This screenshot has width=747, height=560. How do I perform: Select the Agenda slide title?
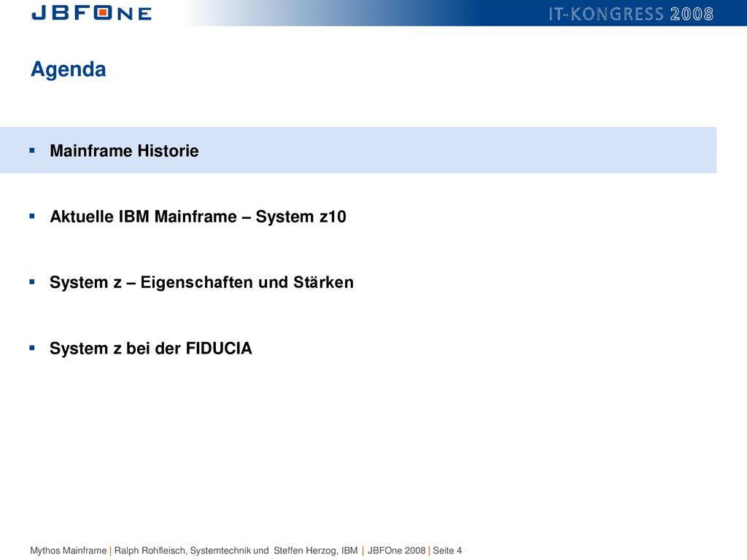(68, 69)
